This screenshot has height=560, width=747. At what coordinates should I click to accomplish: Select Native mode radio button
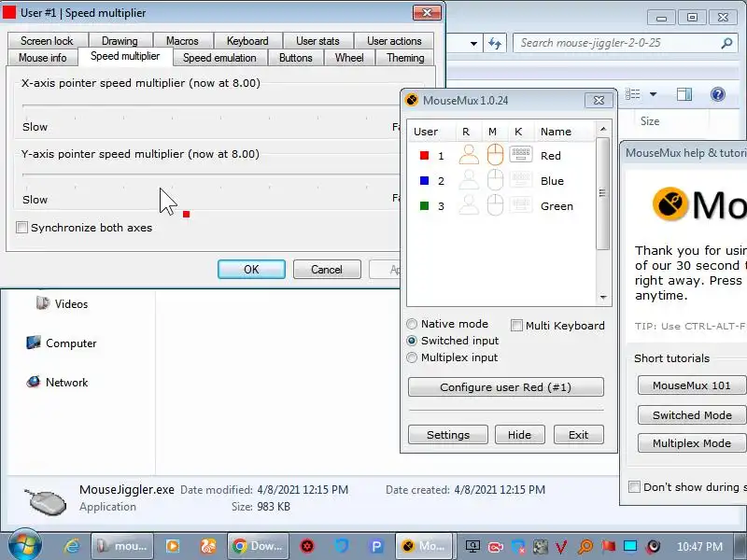(x=412, y=324)
